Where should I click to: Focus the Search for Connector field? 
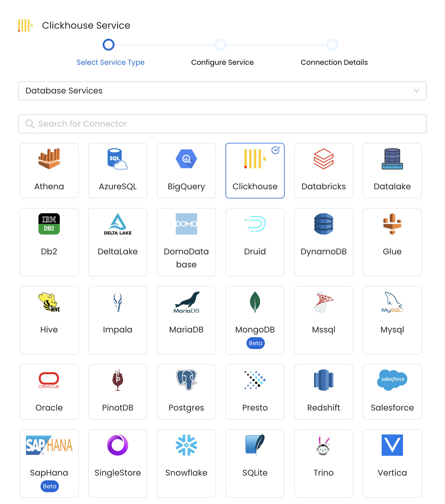pyautogui.click(x=222, y=124)
